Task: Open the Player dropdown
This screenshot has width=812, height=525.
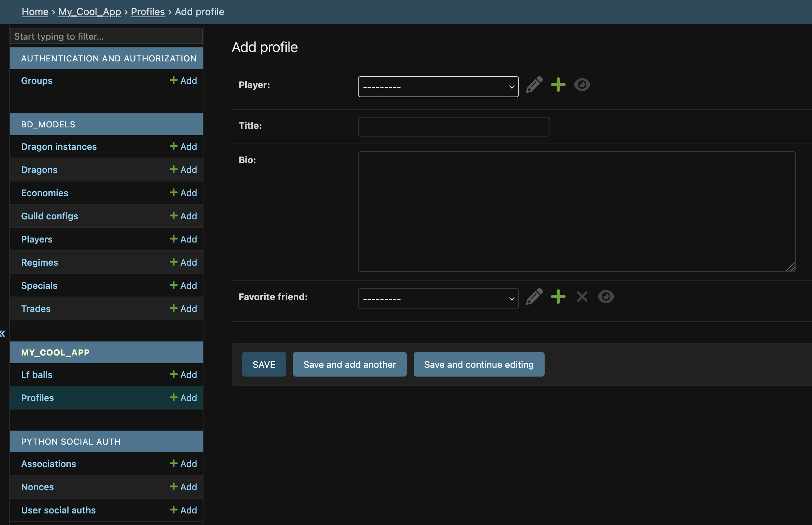Action: point(438,87)
